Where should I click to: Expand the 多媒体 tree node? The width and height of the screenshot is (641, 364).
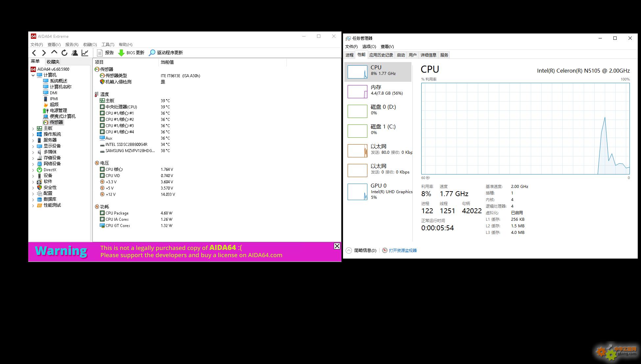point(33,152)
